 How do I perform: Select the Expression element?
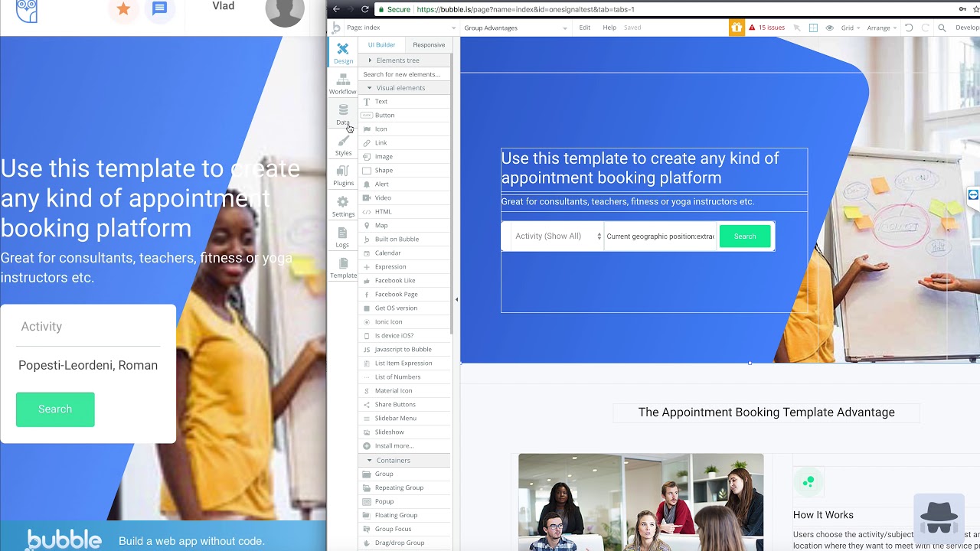(405, 267)
